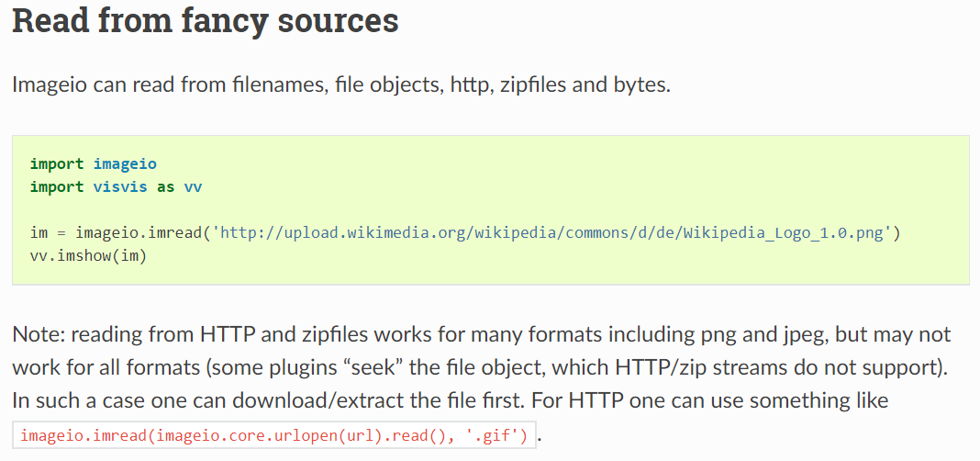The height and width of the screenshot is (461, 980).
Task: Click the sentence starting "Imageio can read from"
Action: click(341, 85)
